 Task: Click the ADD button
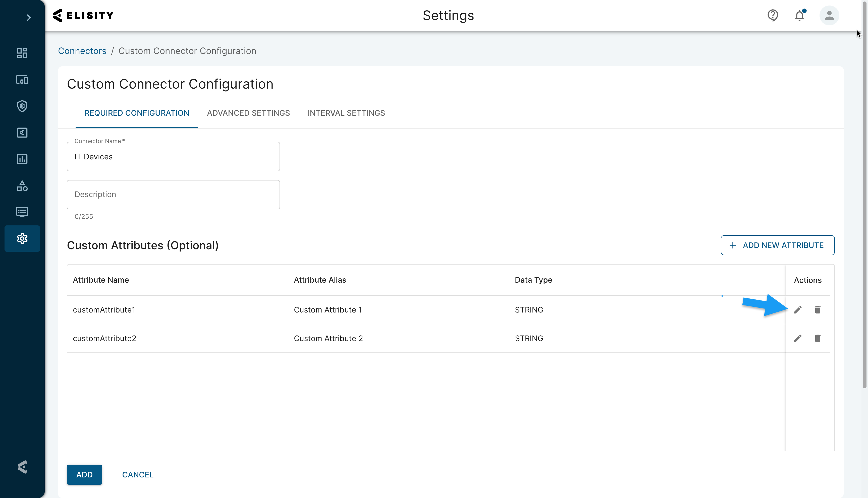point(84,474)
